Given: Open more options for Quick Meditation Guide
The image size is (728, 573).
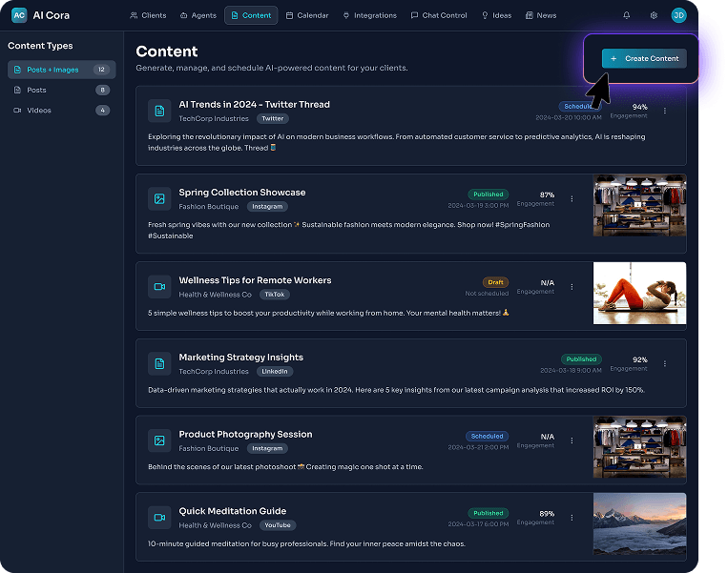Looking at the screenshot, I should click(x=572, y=518).
